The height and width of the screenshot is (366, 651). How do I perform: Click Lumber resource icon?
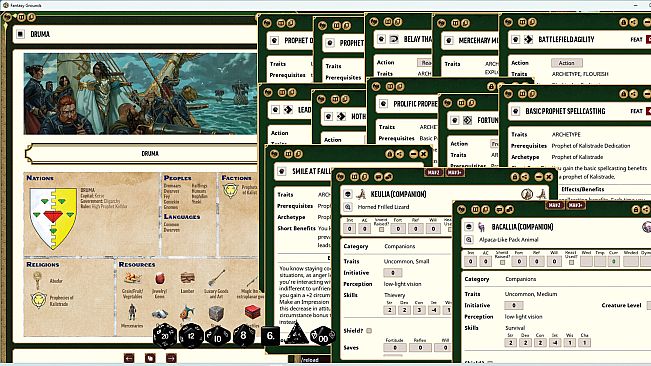(x=187, y=278)
